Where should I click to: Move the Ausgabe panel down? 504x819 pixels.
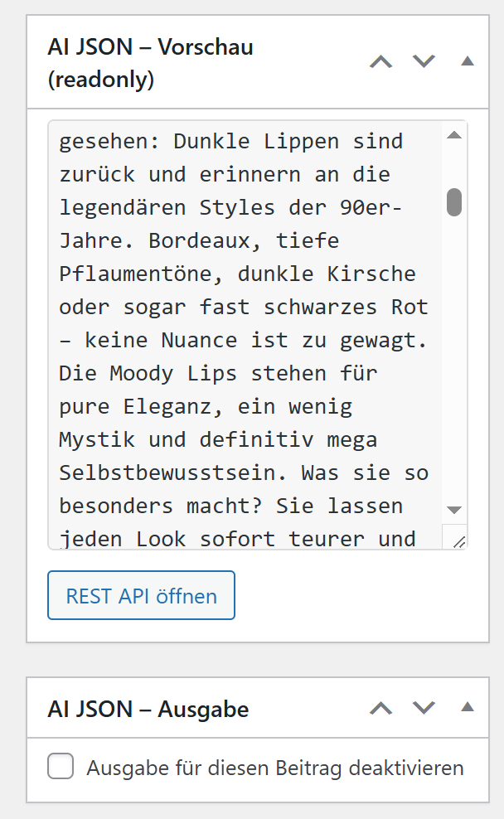[424, 708]
